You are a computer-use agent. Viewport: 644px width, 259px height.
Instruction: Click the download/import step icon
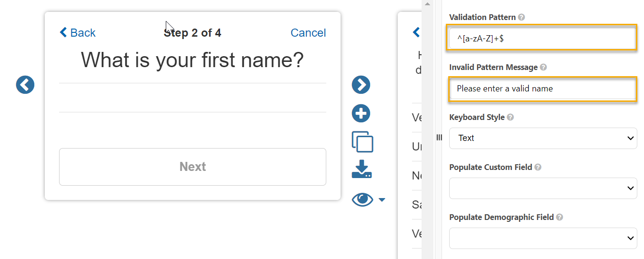pos(362,169)
